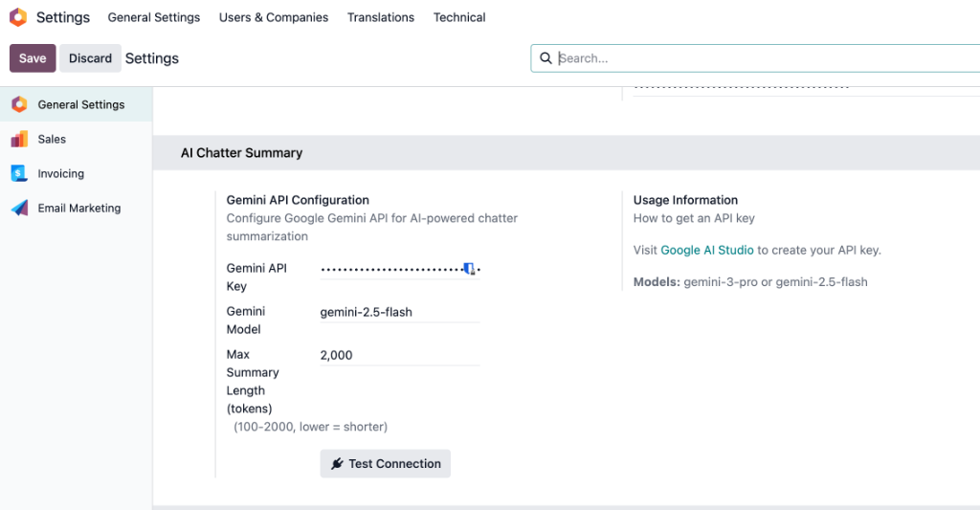Click the Settings app title in navbar

(63, 17)
